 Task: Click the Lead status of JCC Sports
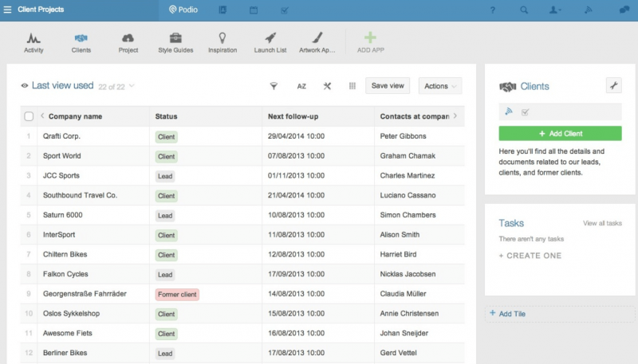coord(165,176)
